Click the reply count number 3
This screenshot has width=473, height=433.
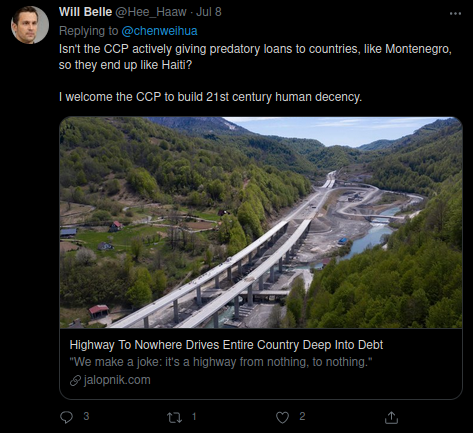(86, 416)
